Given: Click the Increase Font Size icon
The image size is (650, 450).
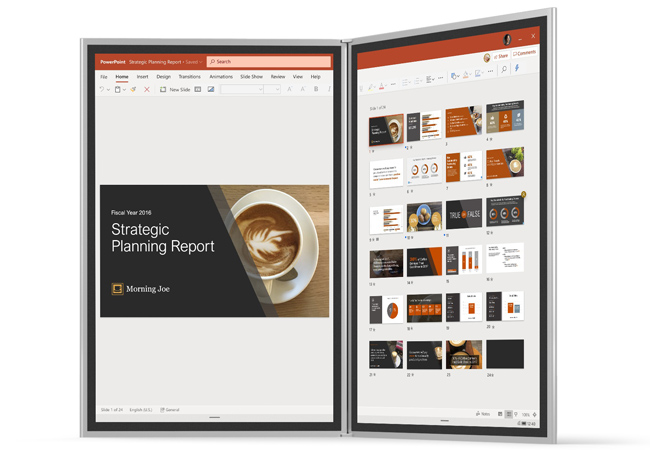Looking at the screenshot, I should point(290,89).
